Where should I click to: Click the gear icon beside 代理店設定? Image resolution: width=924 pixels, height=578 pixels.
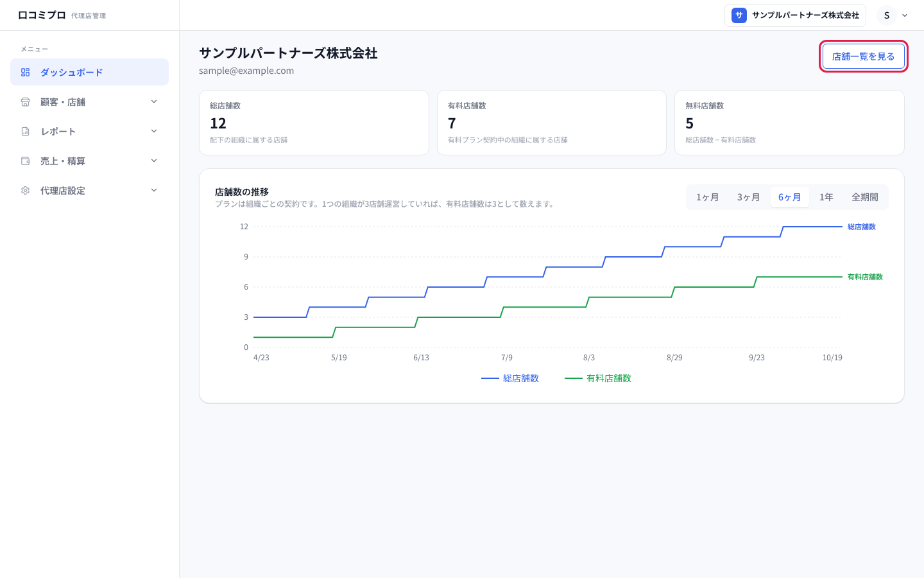(x=26, y=191)
